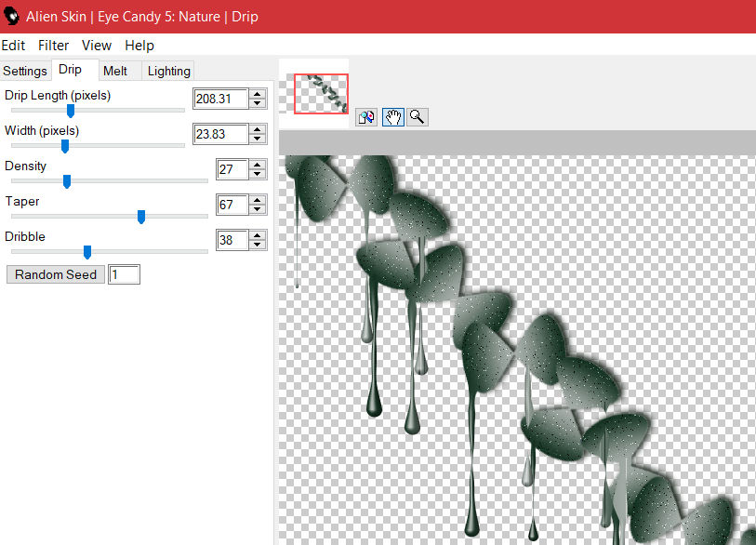Click the navigator thumbnail preview

pos(321,94)
